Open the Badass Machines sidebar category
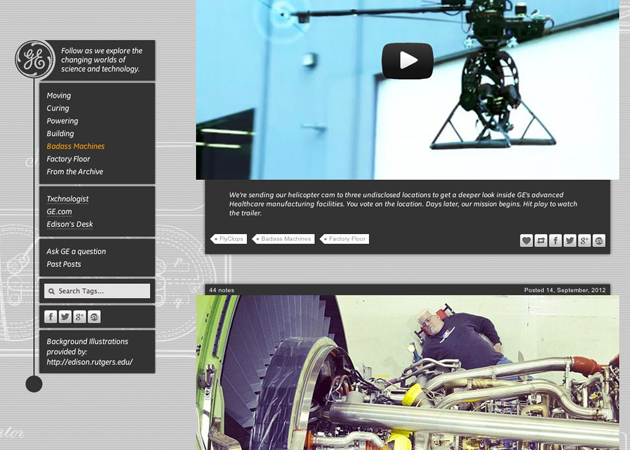Viewport: 630px width, 450px height. [75, 146]
